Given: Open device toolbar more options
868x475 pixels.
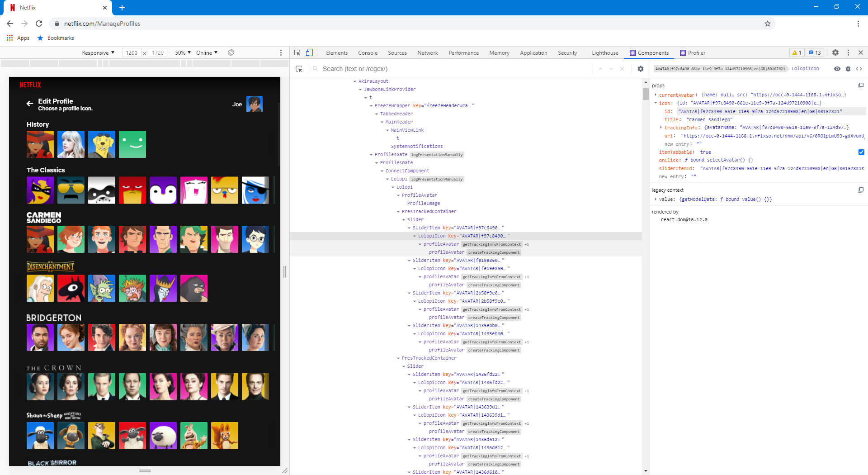Looking at the screenshot, I should coord(281,53).
